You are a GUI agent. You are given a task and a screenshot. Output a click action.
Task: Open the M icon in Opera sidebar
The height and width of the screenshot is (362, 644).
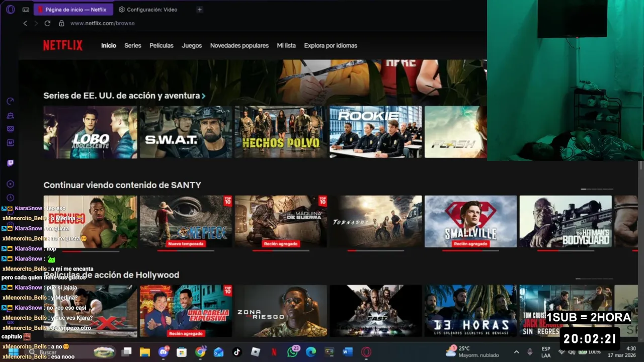click(x=10, y=143)
